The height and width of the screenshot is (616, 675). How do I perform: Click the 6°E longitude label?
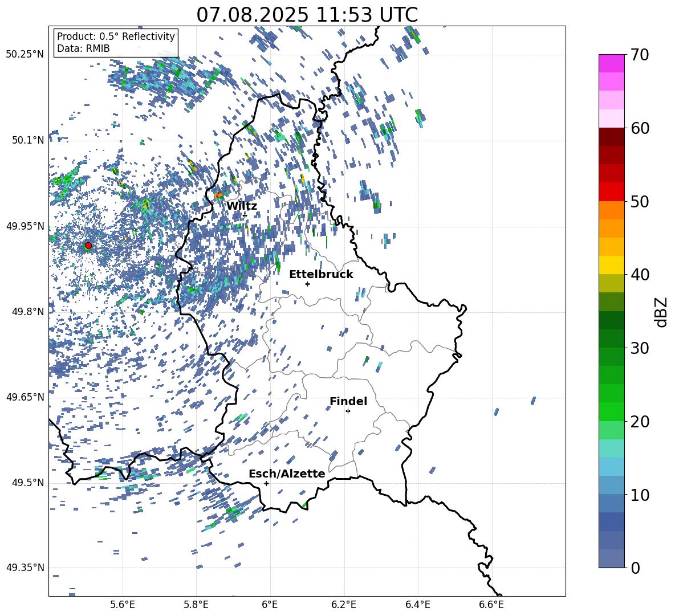270,605
